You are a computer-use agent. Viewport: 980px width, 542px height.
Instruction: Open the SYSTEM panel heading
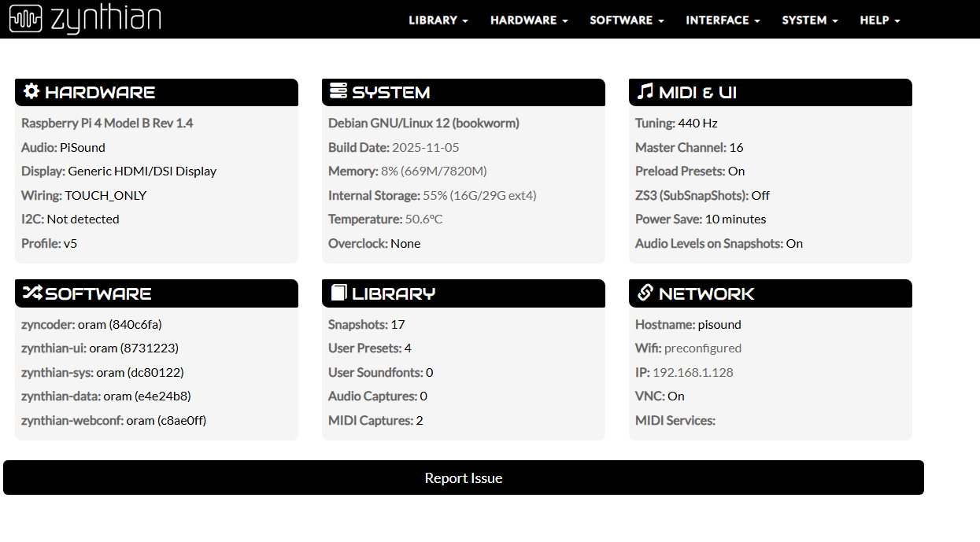coord(391,93)
